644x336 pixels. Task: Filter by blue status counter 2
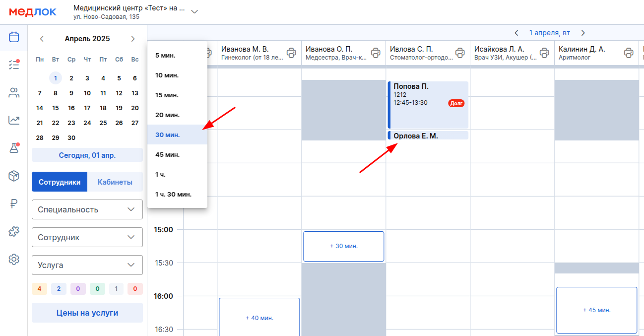[x=59, y=288]
